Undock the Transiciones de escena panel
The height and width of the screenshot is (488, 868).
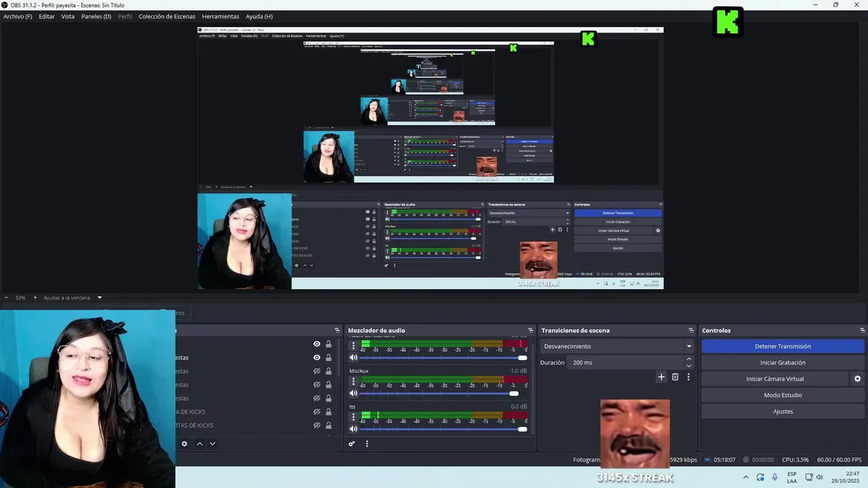click(x=691, y=331)
